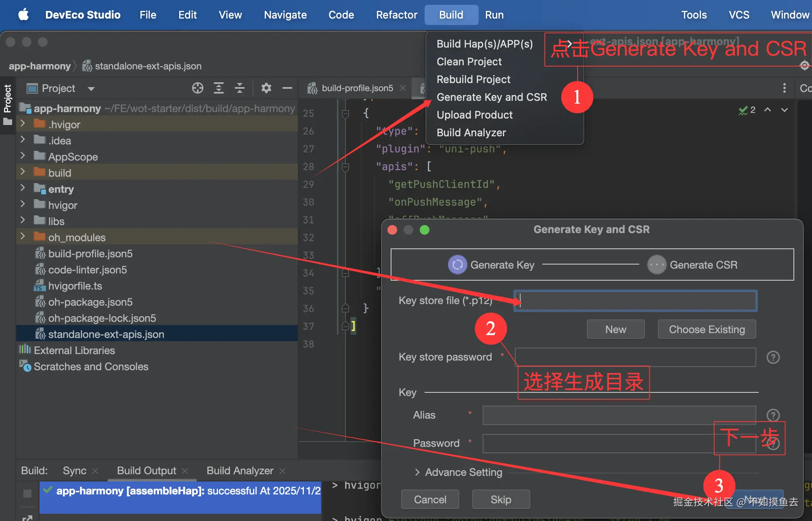The image size is (812, 521).
Task: Click the Expand All icon in Project toolbar
Action: tap(219, 88)
